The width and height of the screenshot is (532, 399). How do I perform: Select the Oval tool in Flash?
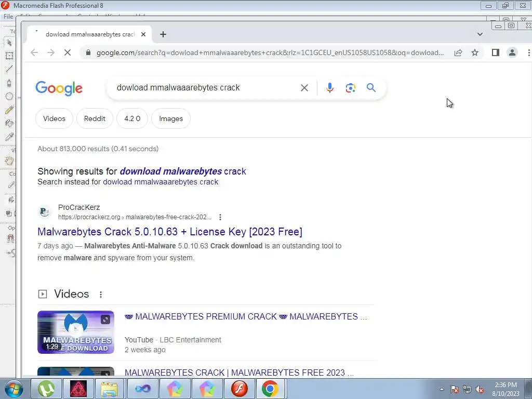click(9, 96)
